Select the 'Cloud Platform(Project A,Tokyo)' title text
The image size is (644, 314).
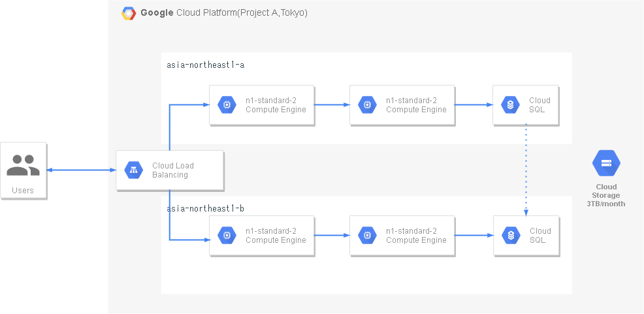coord(242,12)
